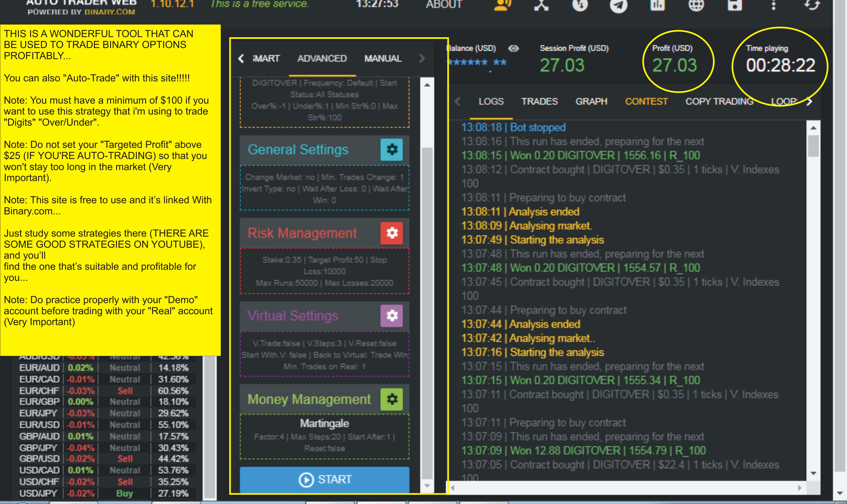847x504 pixels.
Task: Open Virtual Settings purple gear button
Action: click(392, 316)
